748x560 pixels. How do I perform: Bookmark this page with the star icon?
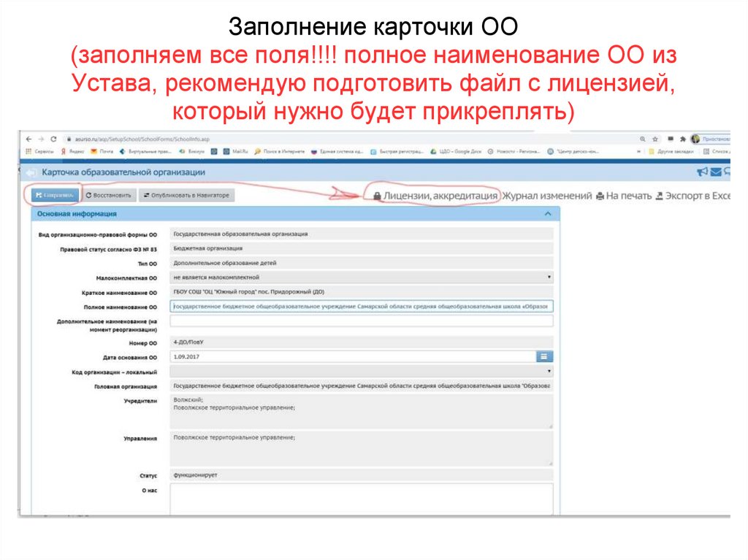pos(655,139)
